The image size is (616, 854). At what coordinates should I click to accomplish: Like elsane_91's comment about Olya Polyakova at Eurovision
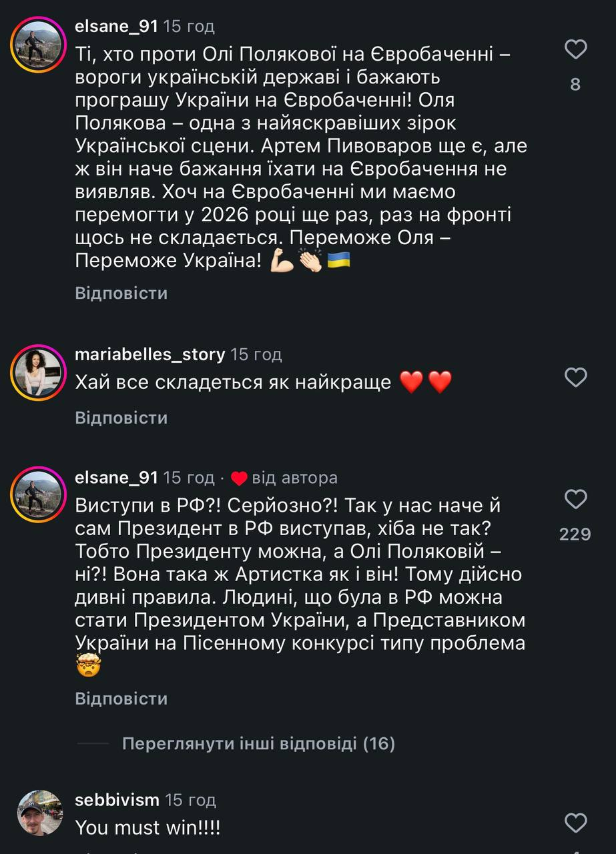pyautogui.click(x=575, y=49)
